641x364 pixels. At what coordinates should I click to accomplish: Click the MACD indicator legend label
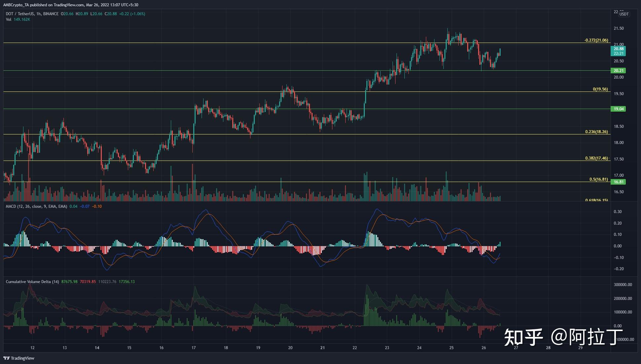36,206
